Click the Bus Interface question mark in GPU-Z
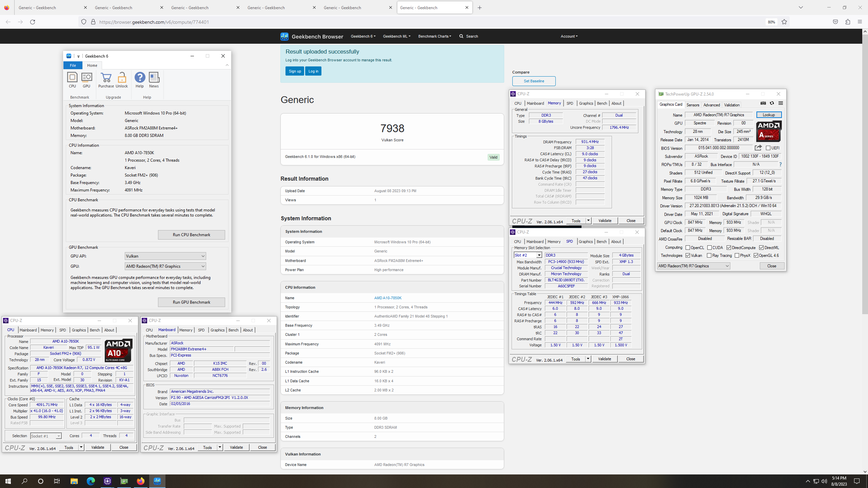 [781, 164]
